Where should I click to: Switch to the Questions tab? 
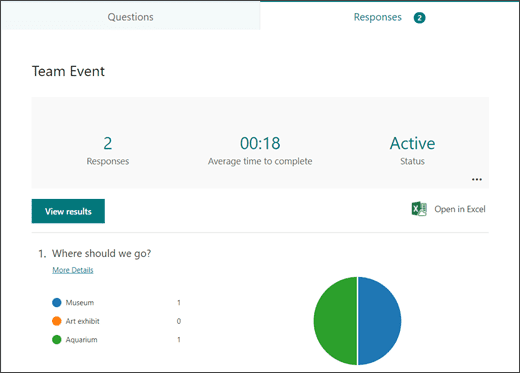pyautogui.click(x=130, y=17)
